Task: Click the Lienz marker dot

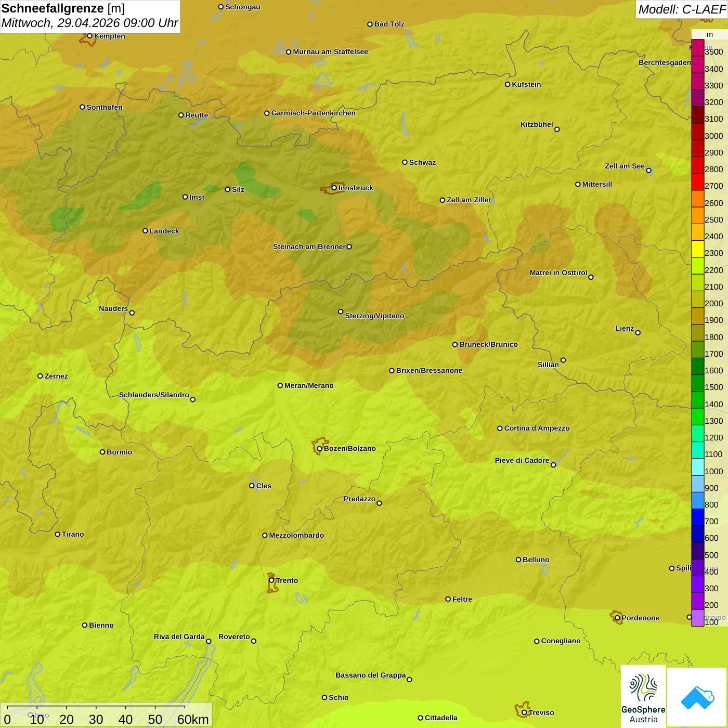Action: click(638, 332)
